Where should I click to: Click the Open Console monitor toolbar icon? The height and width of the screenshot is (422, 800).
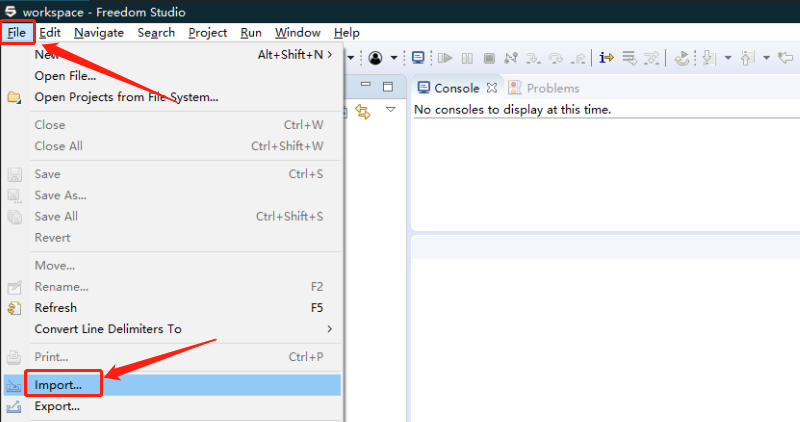click(418, 58)
